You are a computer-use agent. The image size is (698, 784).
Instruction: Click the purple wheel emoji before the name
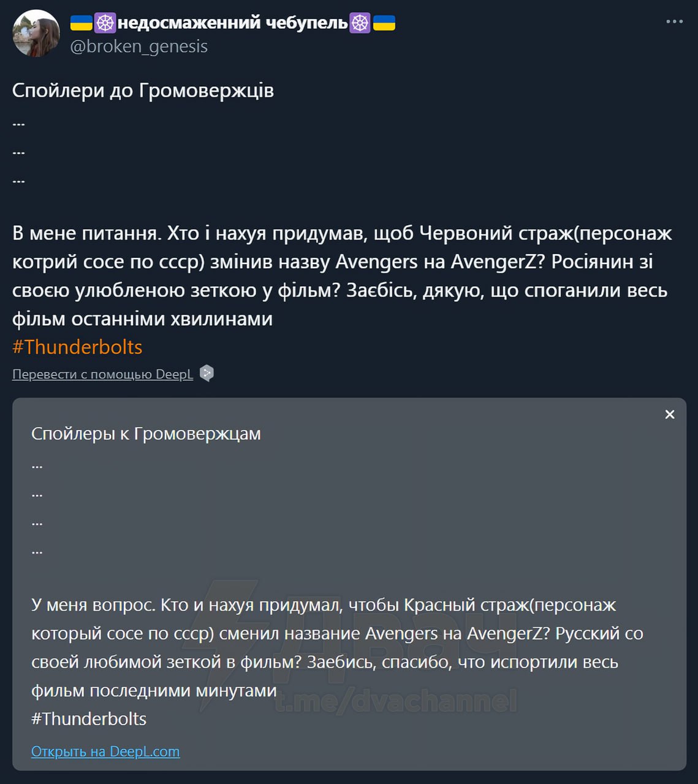click(105, 23)
